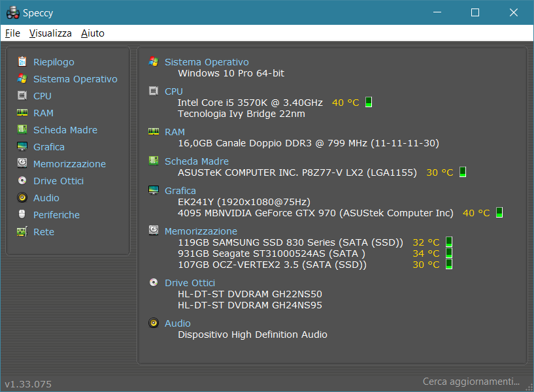Click the Tecnologia Ivy Bridge 22nm text

(x=241, y=114)
